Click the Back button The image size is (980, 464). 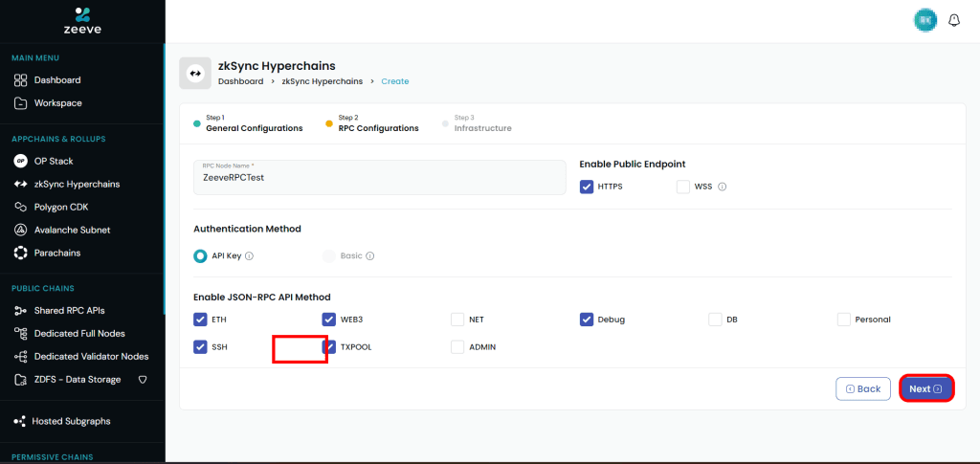pyautogui.click(x=863, y=388)
